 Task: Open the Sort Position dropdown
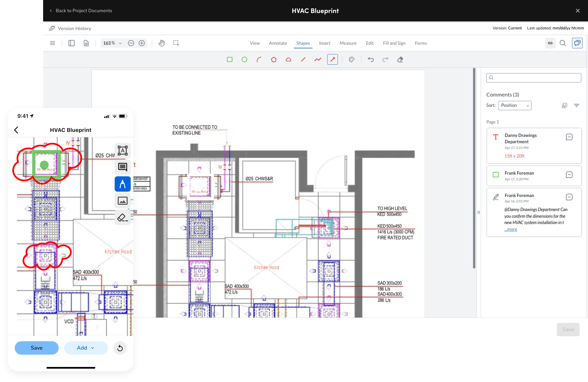[515, 105]
